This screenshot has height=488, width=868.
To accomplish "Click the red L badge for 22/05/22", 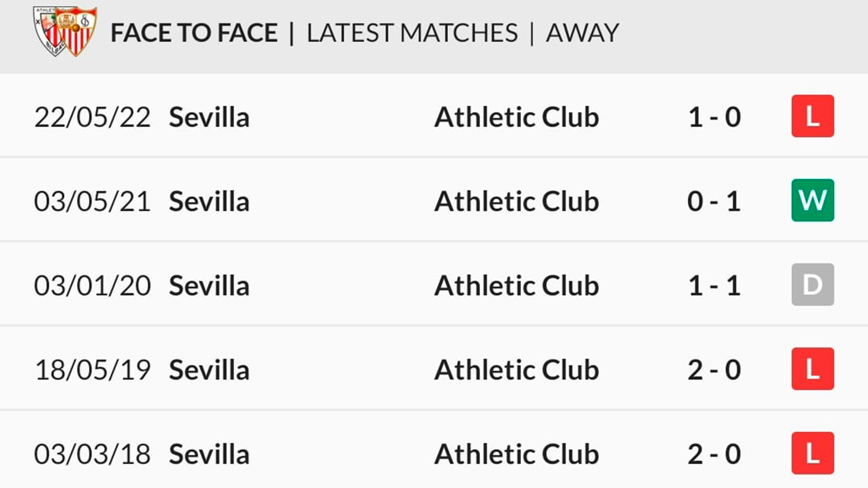I will (812, 116).
